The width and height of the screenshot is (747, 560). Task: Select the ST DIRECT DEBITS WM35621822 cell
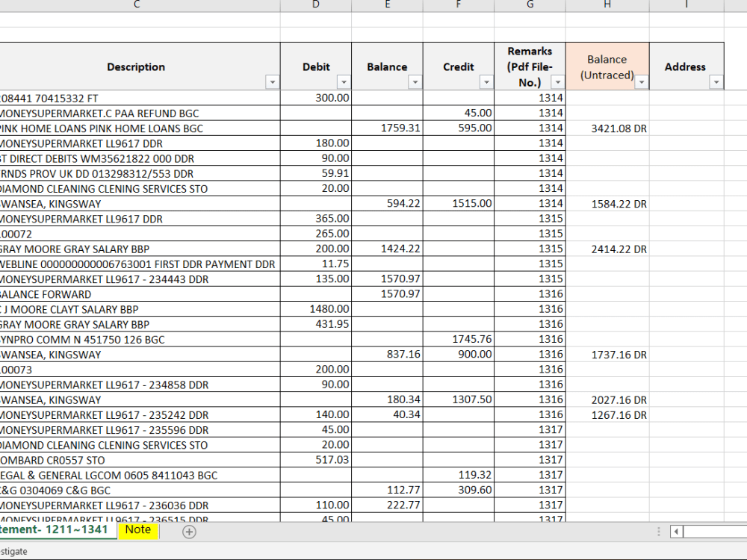click(140, 158)
